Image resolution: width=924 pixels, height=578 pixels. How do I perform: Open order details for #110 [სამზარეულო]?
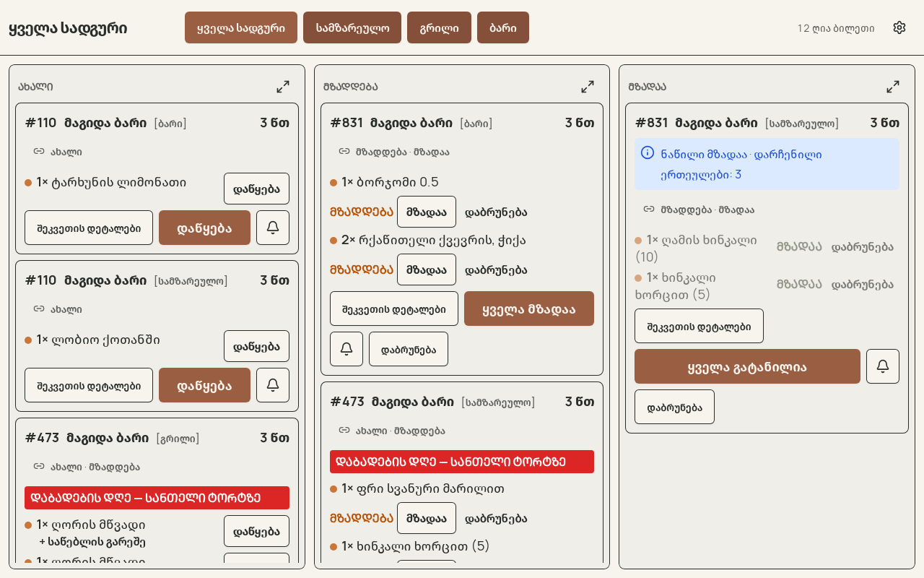89,385
